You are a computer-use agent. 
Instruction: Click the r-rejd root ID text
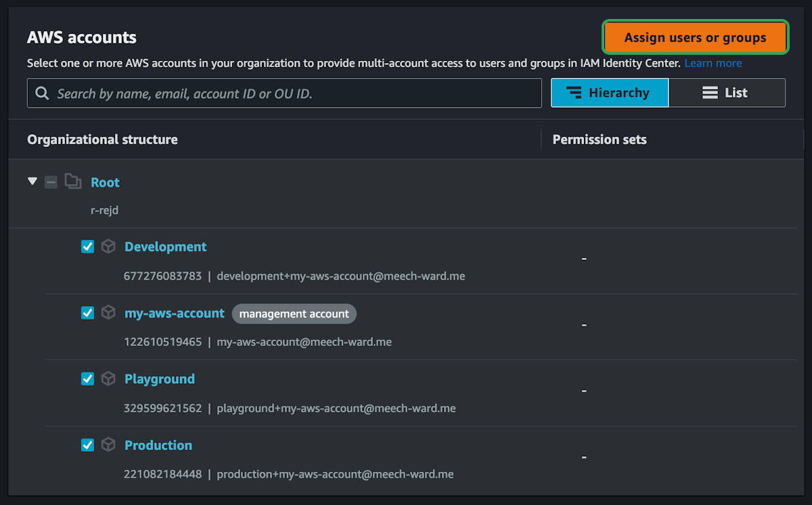click(x=105, y=210)
